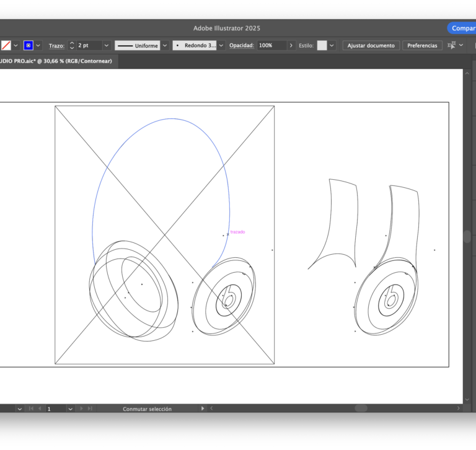Screen dimensions: 476x450
Task: Go to the previous artboard arrow
Action: [40, 409]
